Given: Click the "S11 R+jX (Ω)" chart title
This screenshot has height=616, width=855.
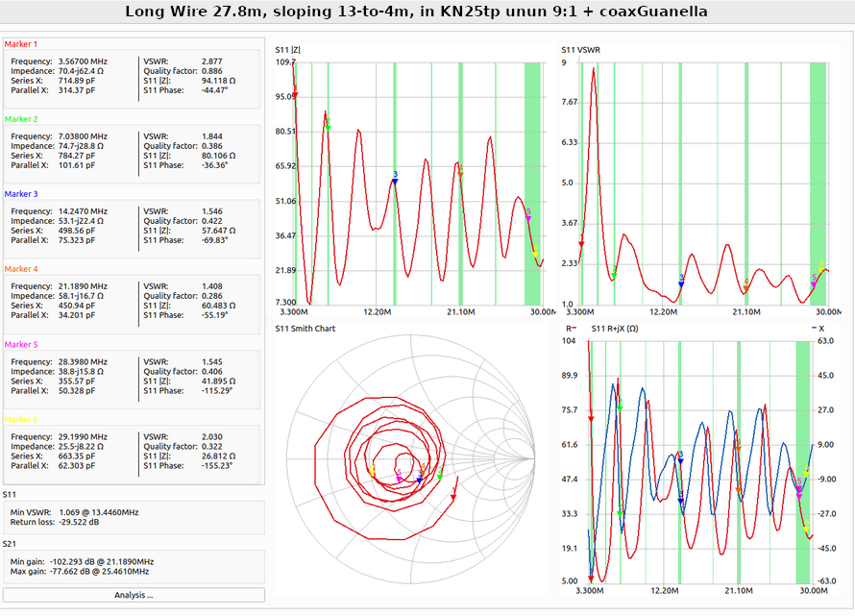Looking at the screenshot, I should [x=615, y=329].
